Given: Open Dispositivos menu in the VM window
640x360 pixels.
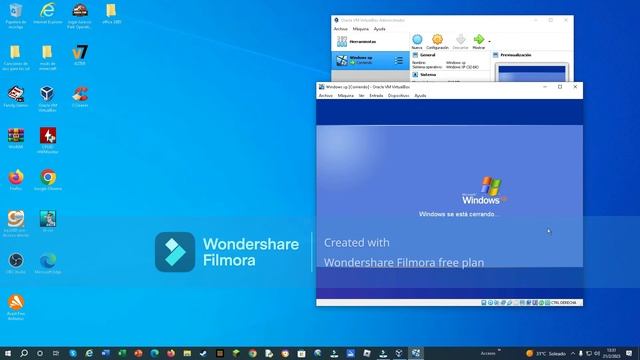Looking at the screenshot, I should pyautogui.click(x=398, y=96).
